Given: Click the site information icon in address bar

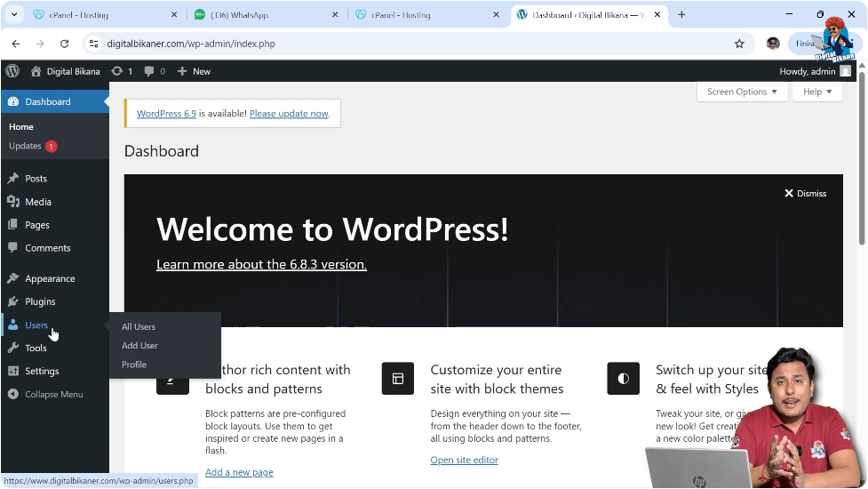Looking at the screenshot, I should [93, 44].
